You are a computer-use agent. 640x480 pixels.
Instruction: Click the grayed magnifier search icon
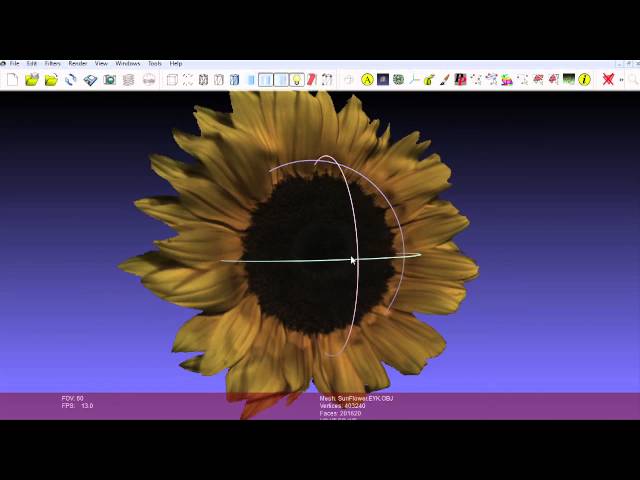[x=634, y=79]
